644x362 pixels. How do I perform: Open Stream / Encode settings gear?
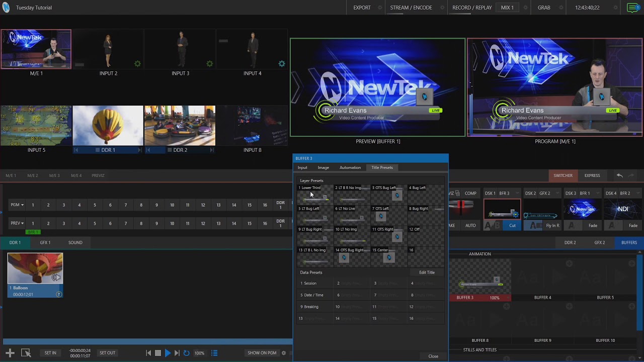(441, 8)
